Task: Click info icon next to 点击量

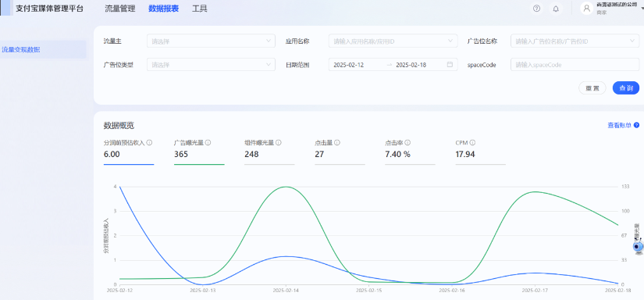Action: point(337,143)
